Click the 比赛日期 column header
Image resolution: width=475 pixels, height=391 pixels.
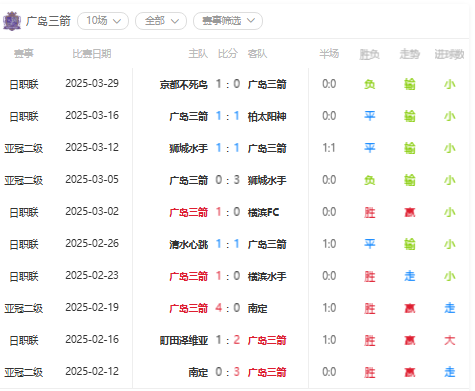(92, 54)
